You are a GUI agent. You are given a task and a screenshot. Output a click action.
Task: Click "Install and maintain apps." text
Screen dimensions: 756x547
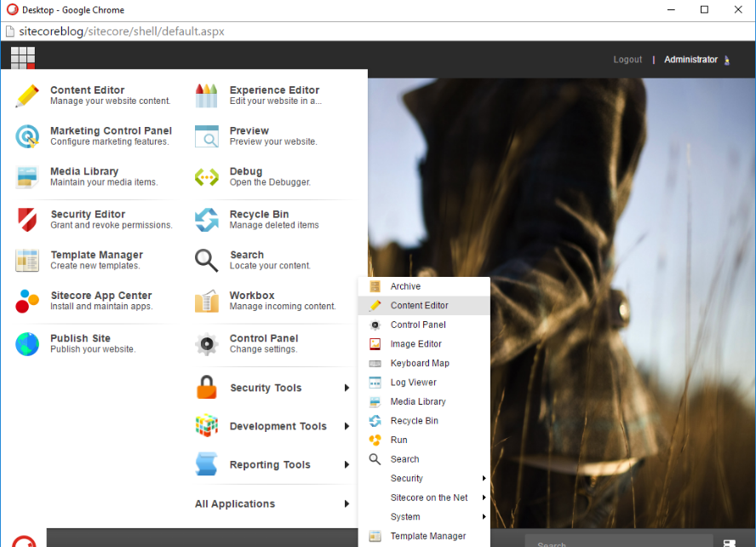101,306
